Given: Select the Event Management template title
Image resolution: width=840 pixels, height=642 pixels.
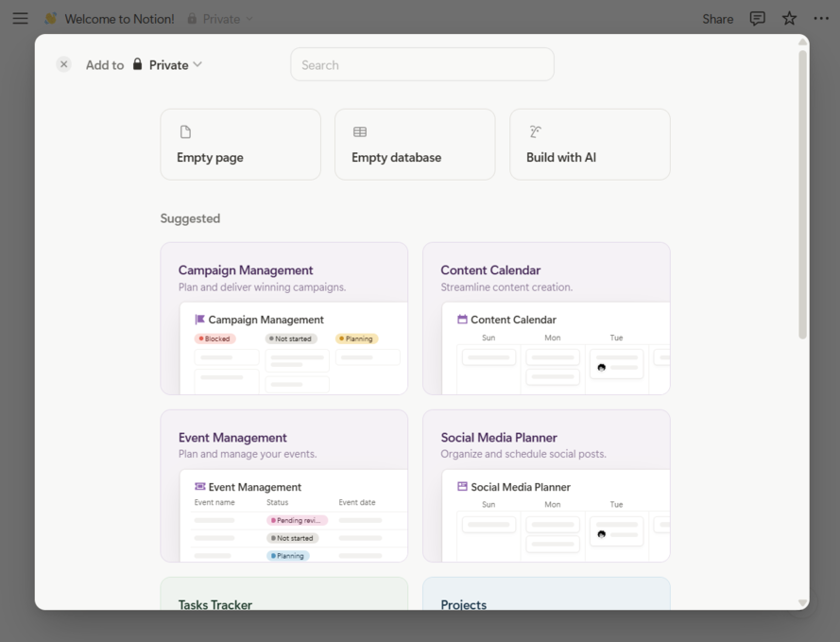Looking at the screenshot, I should click(232, 437).
